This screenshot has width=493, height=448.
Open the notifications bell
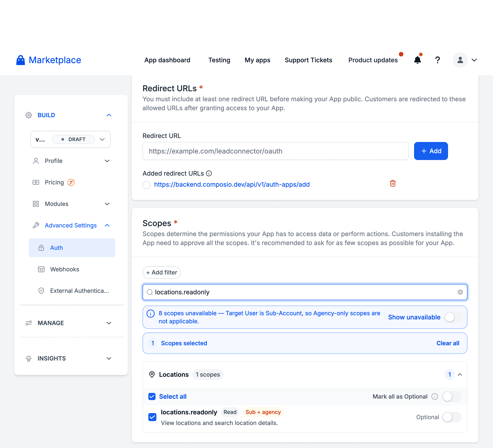coord(417,60)
